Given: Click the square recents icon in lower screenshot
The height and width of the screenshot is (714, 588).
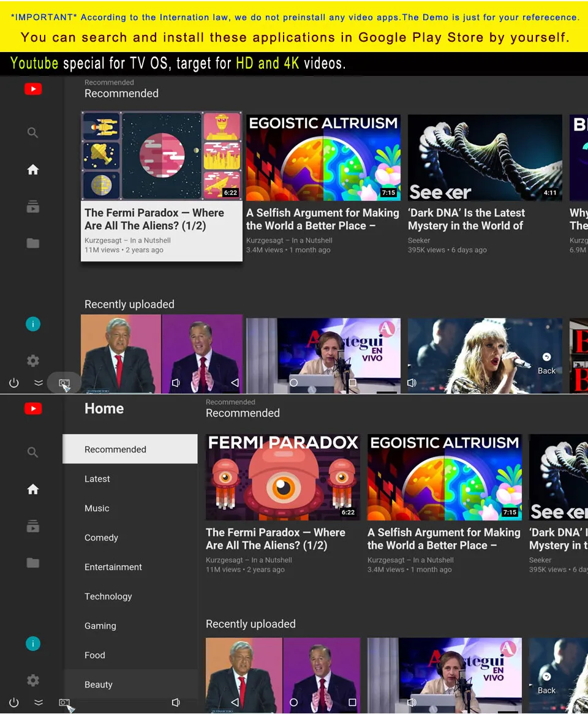Looking at the screenshot, I should pos(353,702).
